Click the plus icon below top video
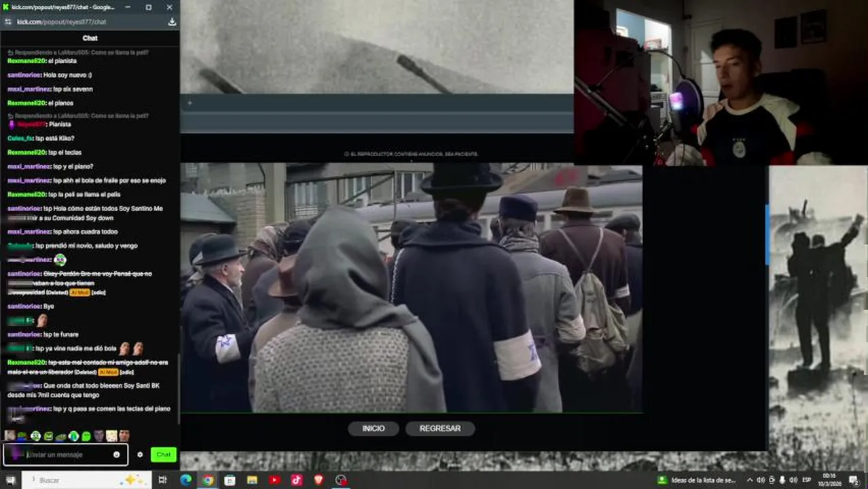 [x=189, y=103]
